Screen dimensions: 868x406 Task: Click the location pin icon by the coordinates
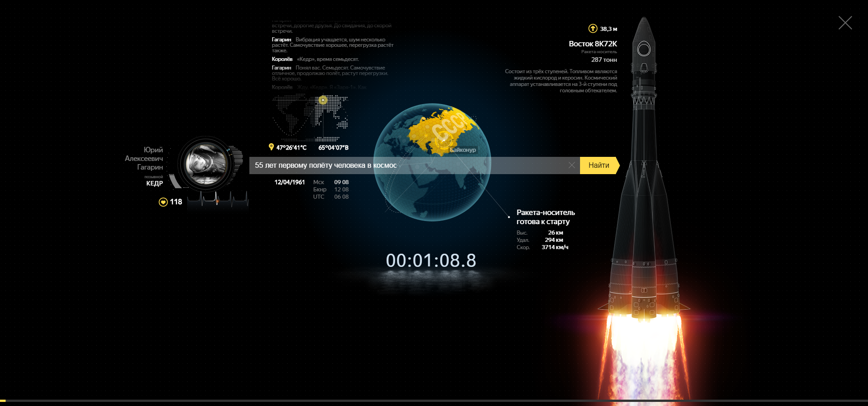click(271, 147)
